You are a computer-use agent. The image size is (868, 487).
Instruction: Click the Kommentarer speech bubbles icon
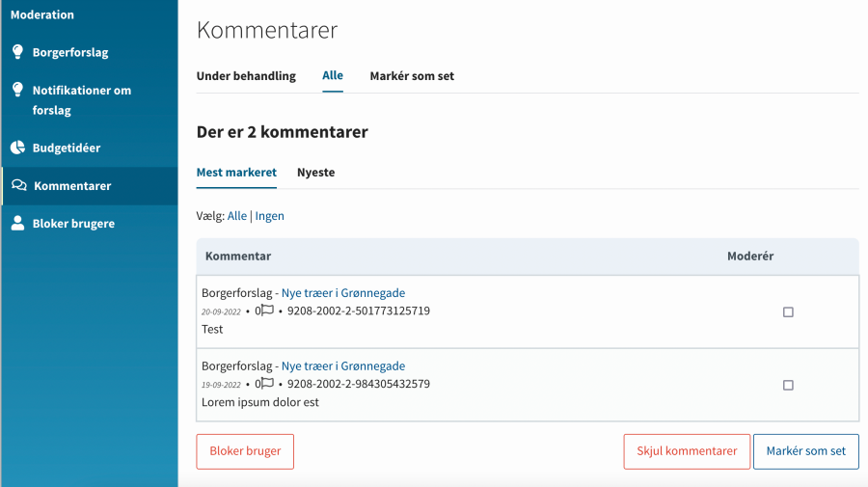point(19,185)
